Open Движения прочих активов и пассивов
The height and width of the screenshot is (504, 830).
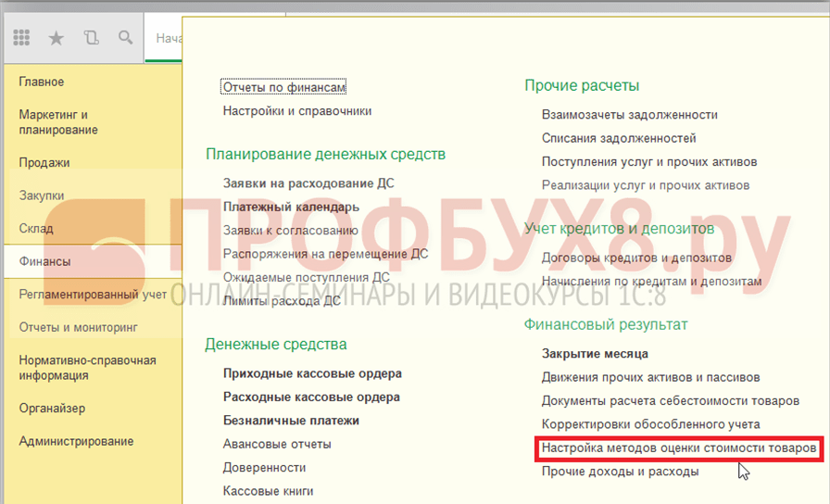click(650, 377)
